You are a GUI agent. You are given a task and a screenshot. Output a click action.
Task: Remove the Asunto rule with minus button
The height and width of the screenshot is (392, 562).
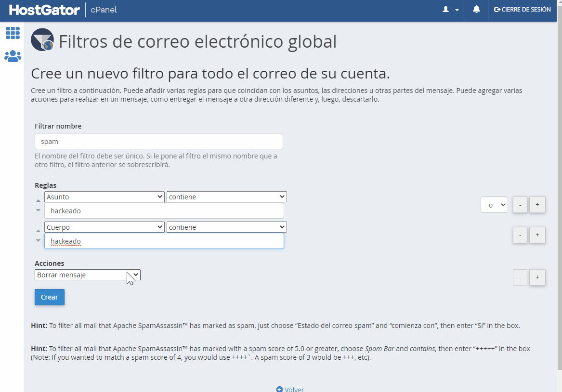[520, 205]
